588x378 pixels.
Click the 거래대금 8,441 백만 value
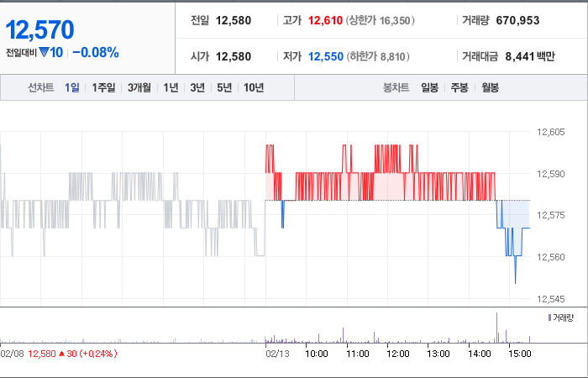530,56
